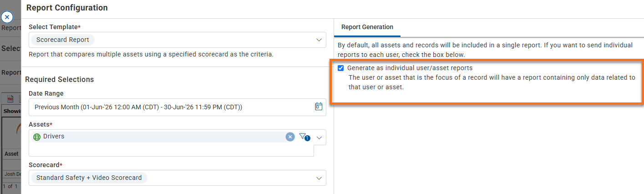644x194 pixels.
Task: Click the Standard Safety + Video Scorecard chip
Action: point(89,178)
